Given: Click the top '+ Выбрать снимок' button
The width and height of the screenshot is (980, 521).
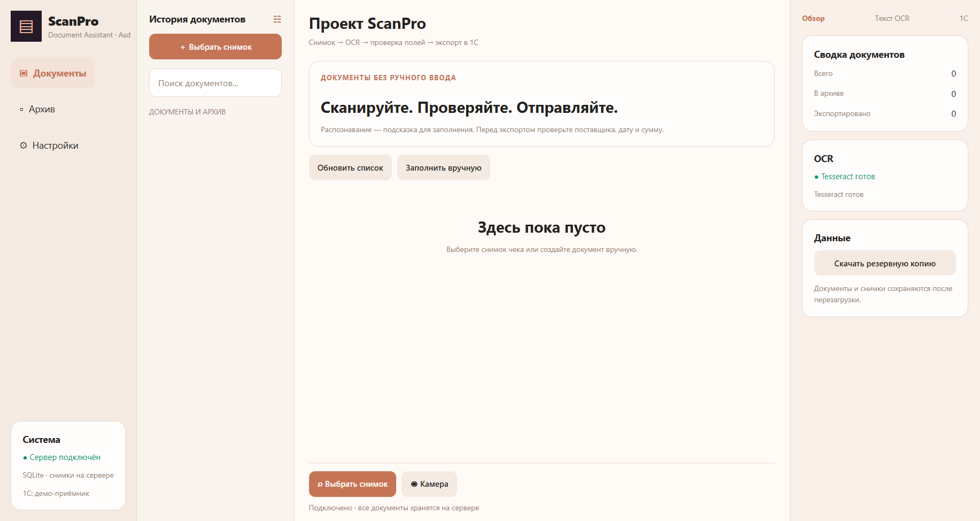Looking at the screenshot, I should (215, 47).
